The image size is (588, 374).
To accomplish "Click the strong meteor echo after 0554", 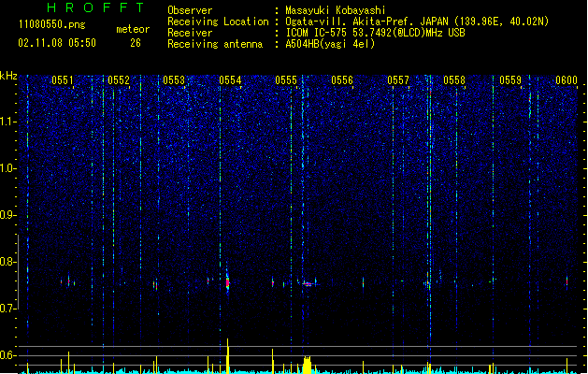I will point(227,281).
